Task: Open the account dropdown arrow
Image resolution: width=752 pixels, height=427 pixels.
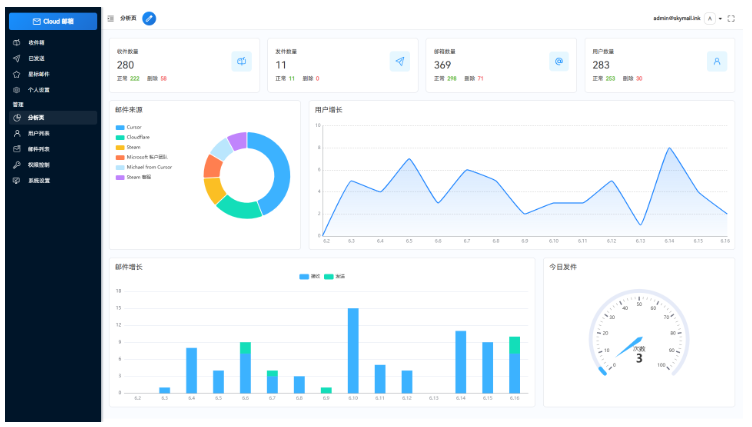Action: click(720, 19)
